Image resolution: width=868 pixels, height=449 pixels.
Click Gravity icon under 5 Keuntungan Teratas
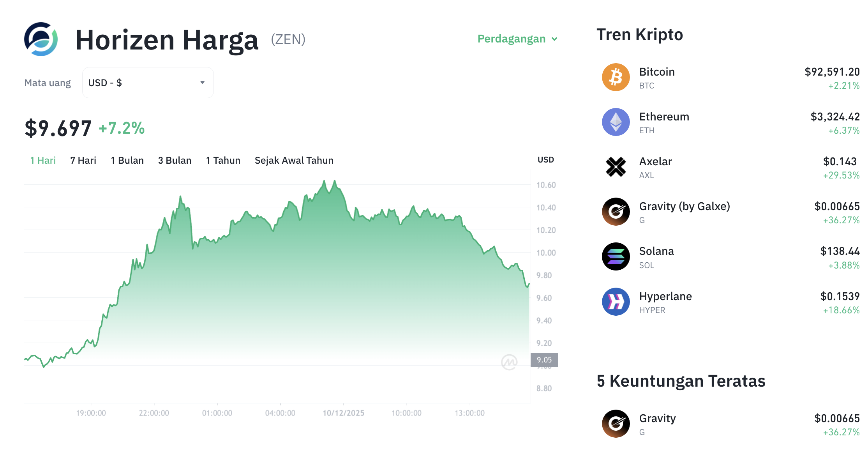click(616, 424)
